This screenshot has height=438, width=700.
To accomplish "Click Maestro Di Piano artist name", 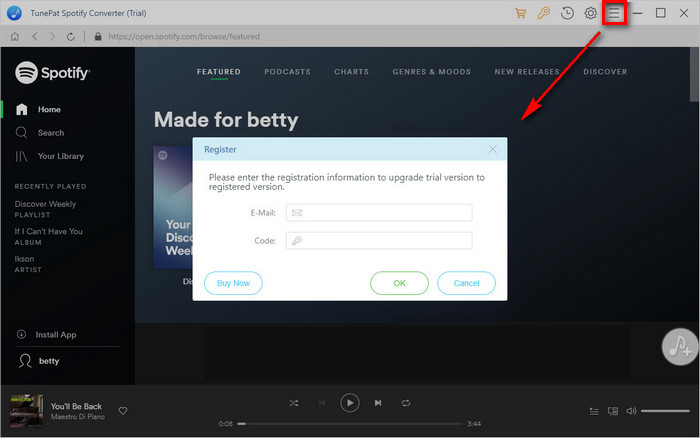I will [x=78, y=417].
